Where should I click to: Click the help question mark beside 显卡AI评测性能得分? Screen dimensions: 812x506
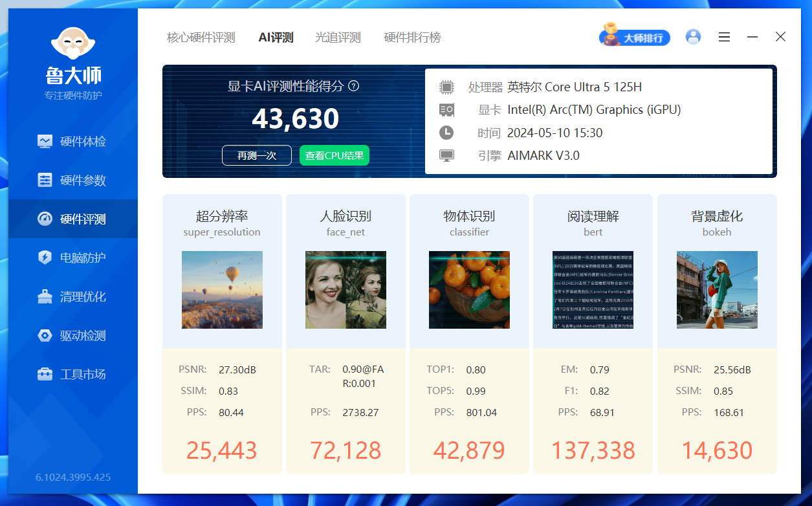click(354, 86)
